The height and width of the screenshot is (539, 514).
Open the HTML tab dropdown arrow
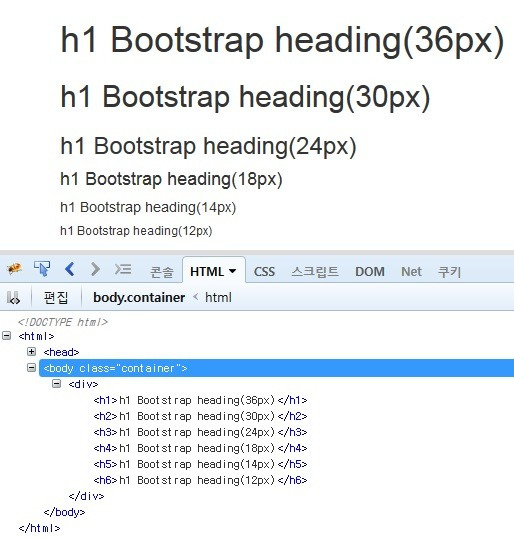[232, 271]
